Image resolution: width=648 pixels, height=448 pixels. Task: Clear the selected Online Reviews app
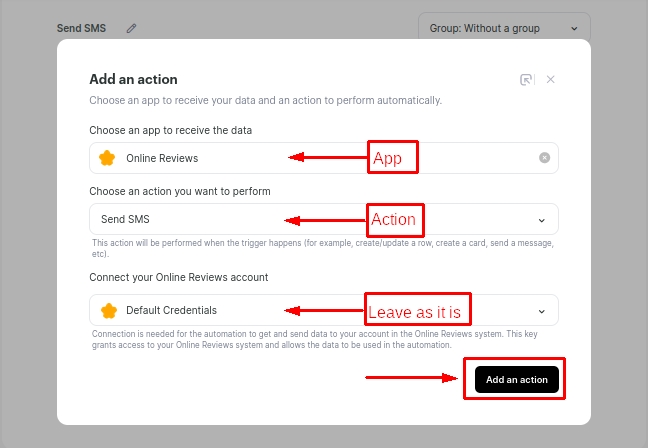pyautogui.click(x=544, y=158)
